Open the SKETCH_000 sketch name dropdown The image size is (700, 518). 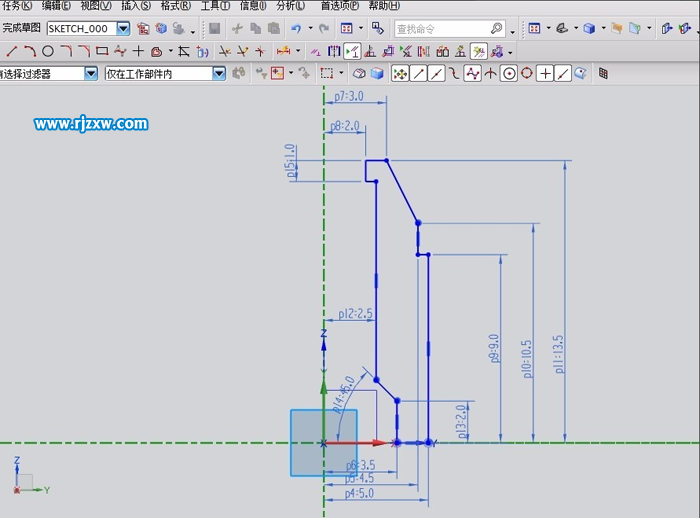pyautogui.click(x=123, y=29)
